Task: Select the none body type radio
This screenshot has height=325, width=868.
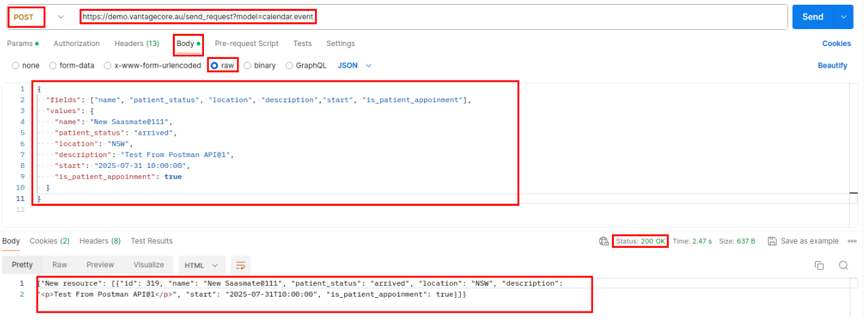Action: [x=16, y=66]
